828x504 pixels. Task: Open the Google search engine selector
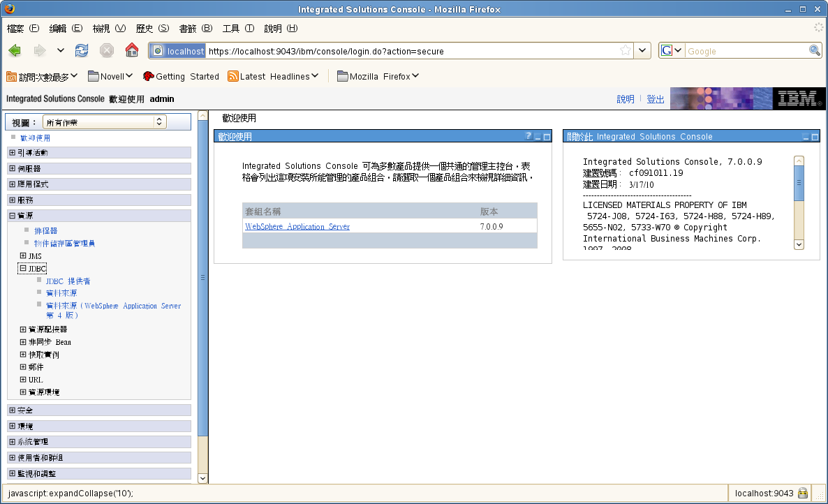pyautogui.click(x=672, y=51)
